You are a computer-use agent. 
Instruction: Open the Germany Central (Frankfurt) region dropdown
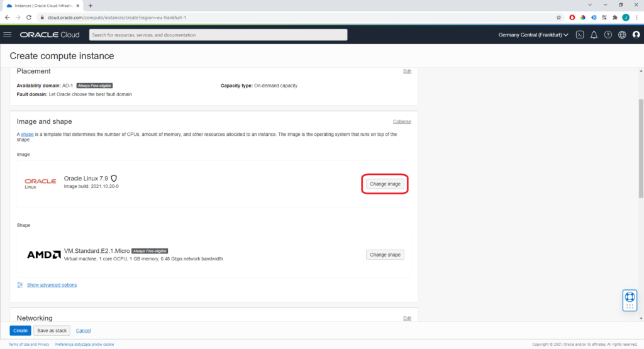(533, 35)
